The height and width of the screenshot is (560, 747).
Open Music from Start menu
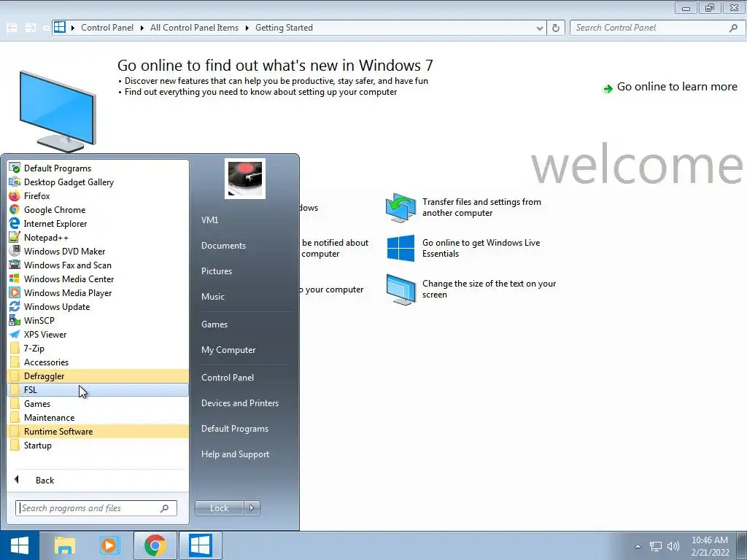(212, 296)
